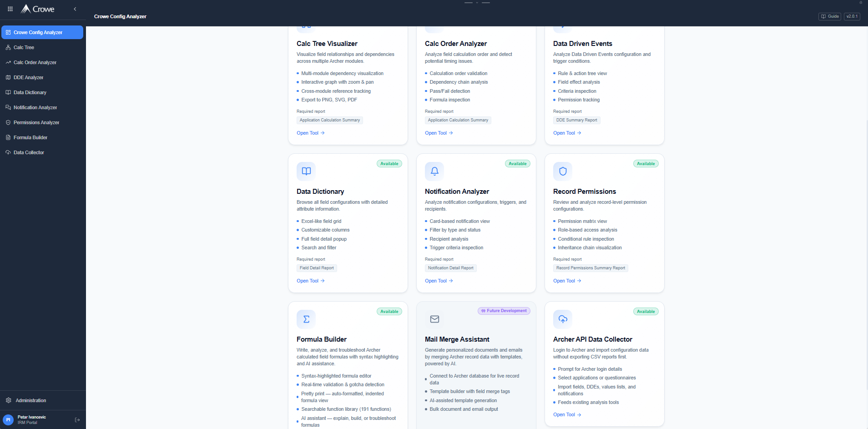The height and width of the screenshot is (429, 868).
Task: Click the Notification Analyzer bell card icon
Action: coord(434,171)
